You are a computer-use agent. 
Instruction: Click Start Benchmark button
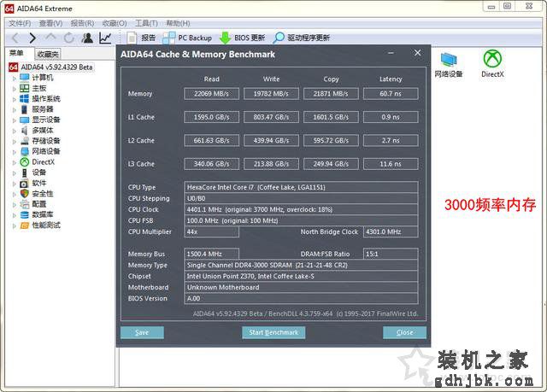273,332
